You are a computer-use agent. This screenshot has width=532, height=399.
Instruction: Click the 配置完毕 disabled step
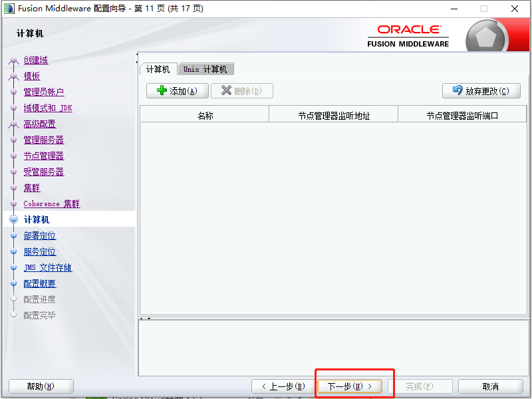click(x=39, y=315)
